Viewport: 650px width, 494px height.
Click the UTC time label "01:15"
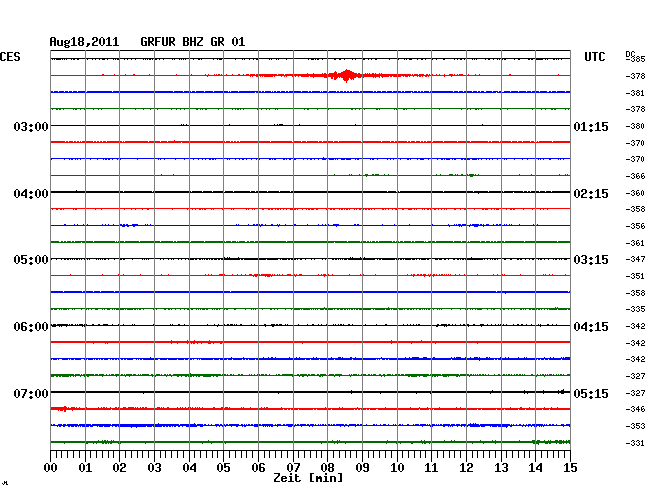[591, 126]
